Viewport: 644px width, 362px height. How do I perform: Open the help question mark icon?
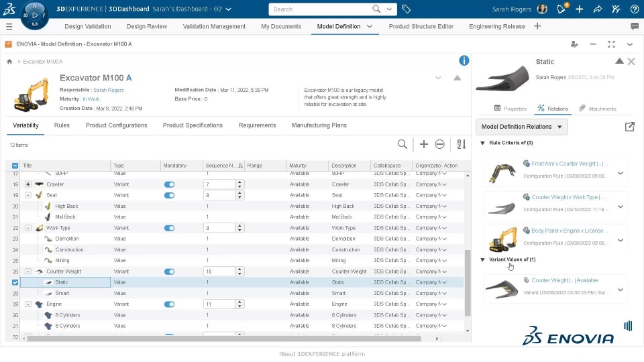pos(635,9)
